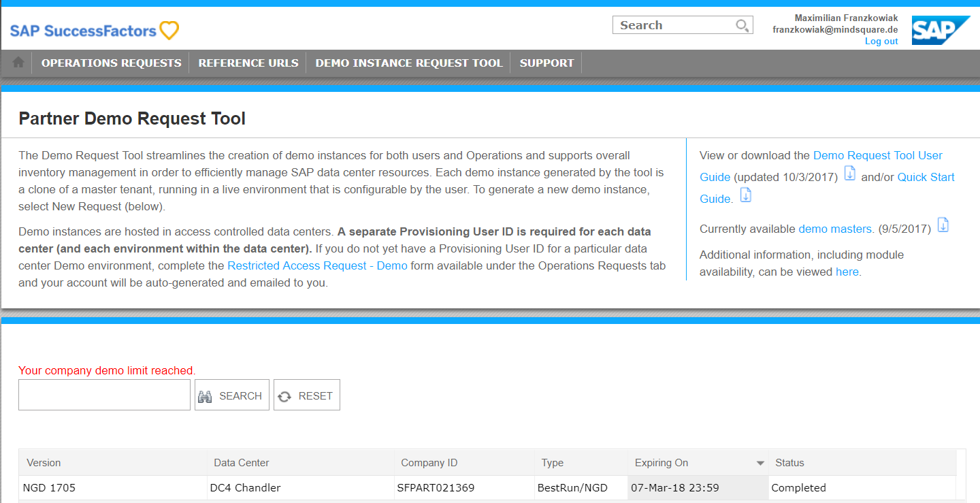
Task: Select the NGD 1705 version cell
Action: point(112,488)
